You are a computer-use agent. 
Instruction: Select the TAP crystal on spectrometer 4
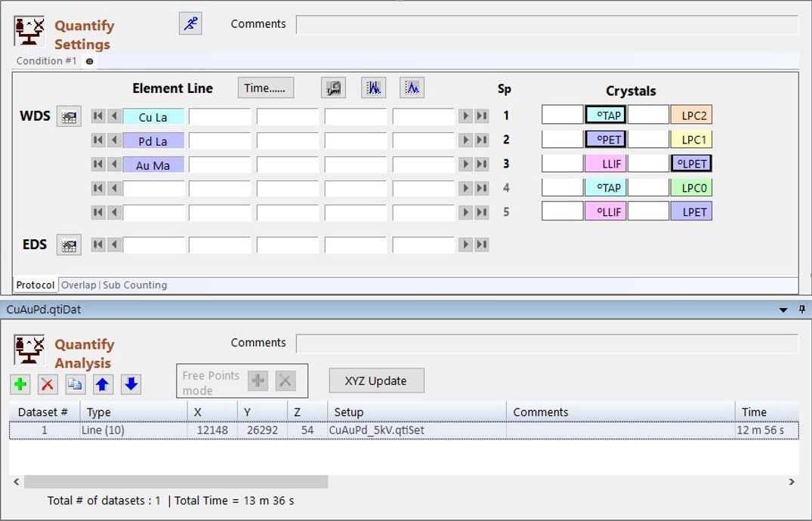tap(606, 187)
